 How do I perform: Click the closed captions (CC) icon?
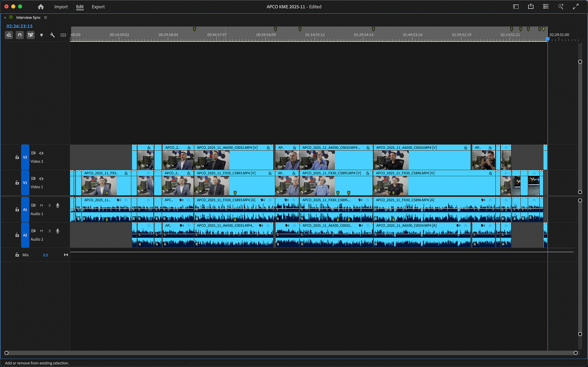pos(63,35)
